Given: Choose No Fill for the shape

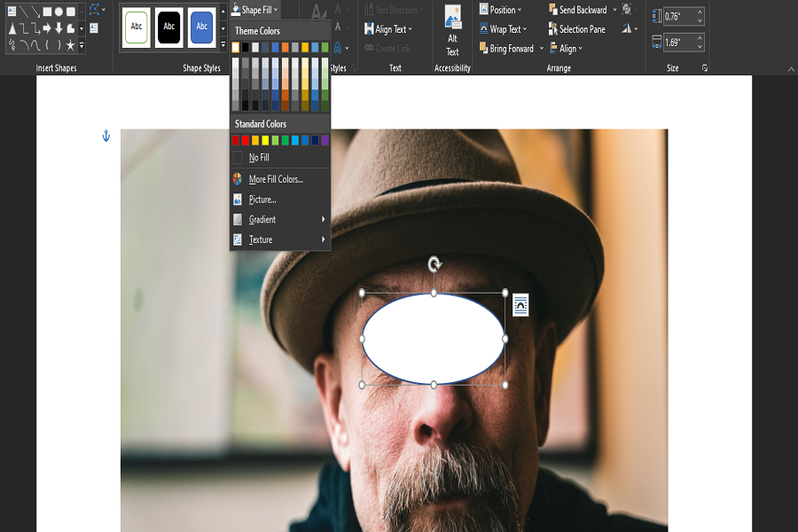Looking at the screenshot, I should [257, 156].
